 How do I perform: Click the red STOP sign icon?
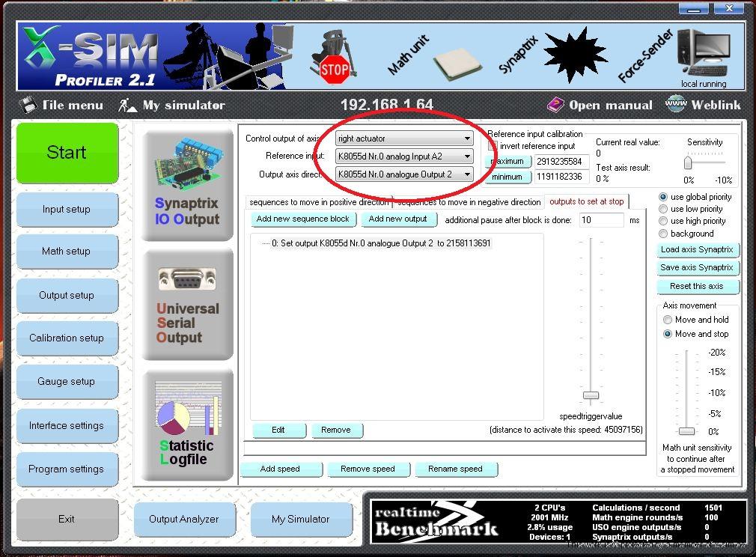[334, 70]
